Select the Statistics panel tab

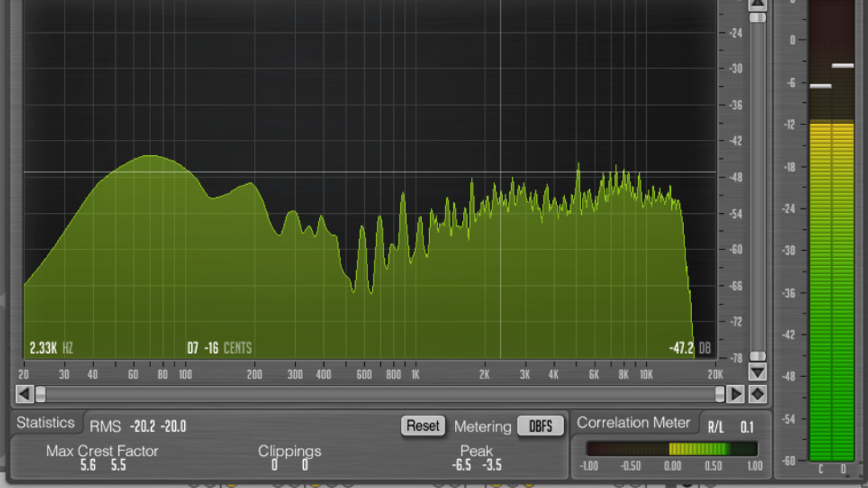click(x=45, y=423)
